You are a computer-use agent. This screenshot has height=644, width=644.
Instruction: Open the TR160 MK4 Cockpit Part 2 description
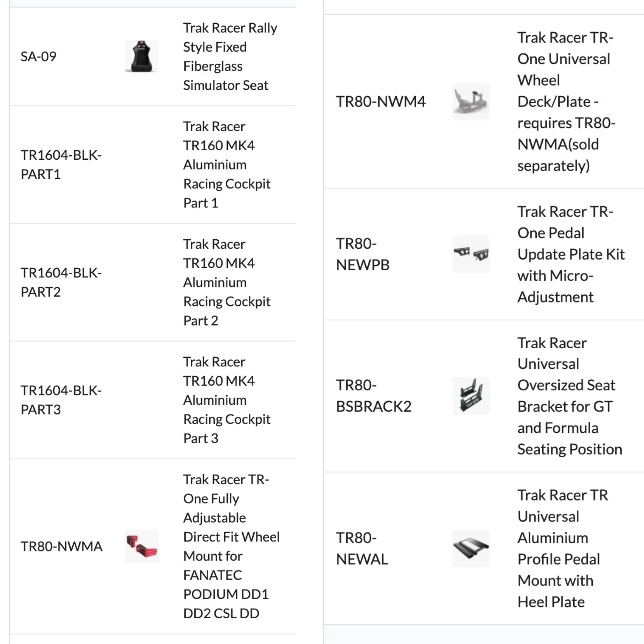point(227,282)
